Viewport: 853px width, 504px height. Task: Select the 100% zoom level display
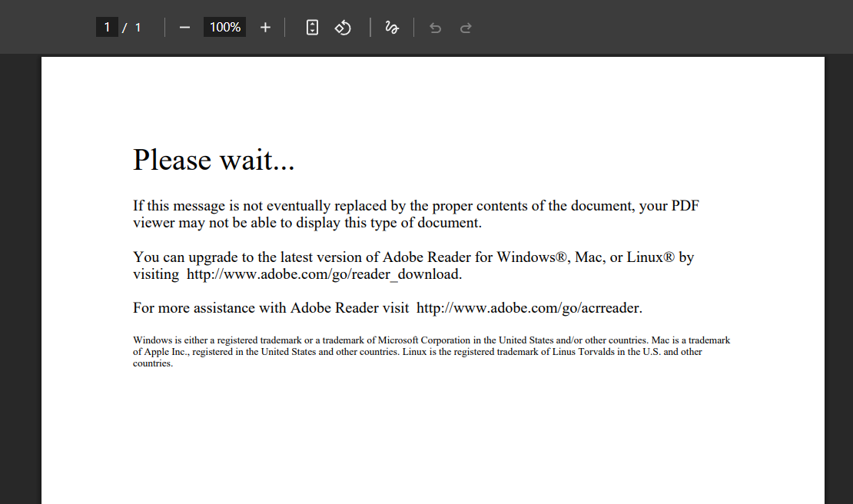point(224,26)
